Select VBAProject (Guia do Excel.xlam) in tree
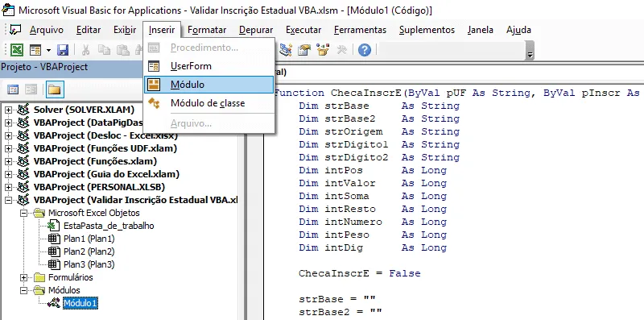 tap(107, 174)
